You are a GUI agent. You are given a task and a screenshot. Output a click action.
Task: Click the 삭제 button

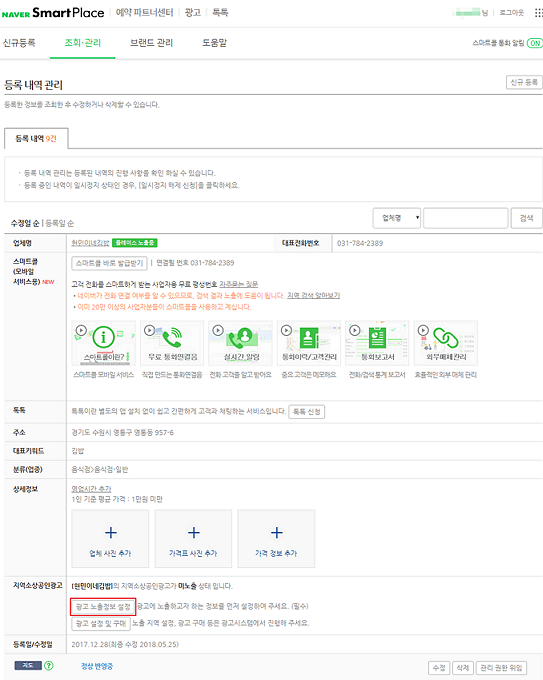(463, 667)
